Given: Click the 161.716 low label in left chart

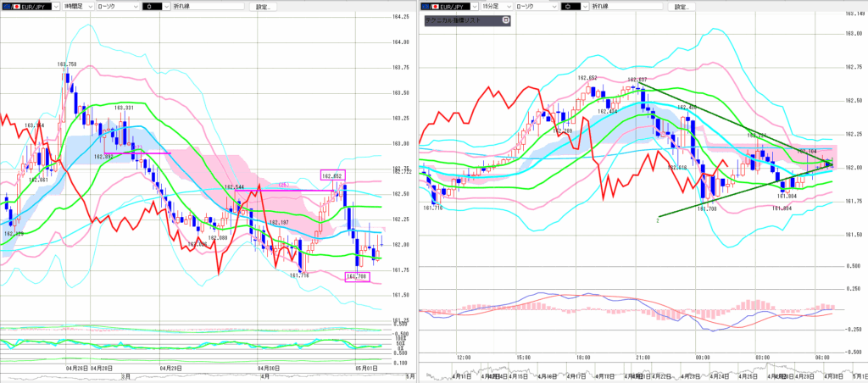Looking at the screenshot, I should [299, 275].
